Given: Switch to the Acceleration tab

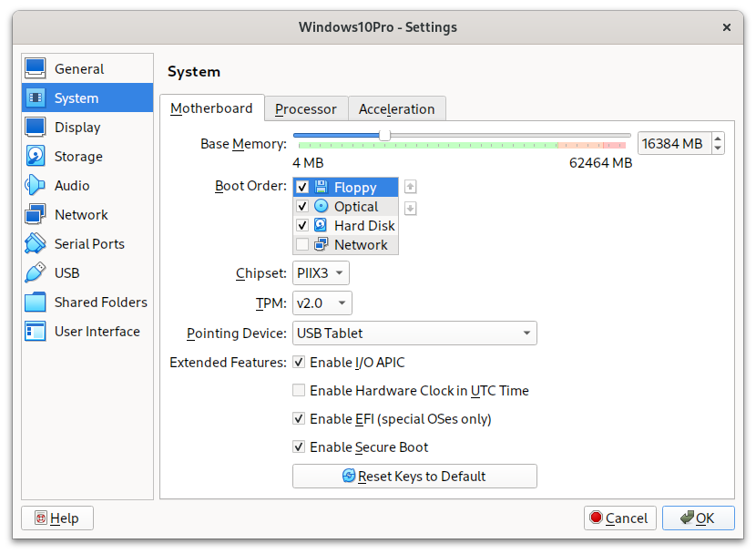Looking at the screenshot, I should [x=397, y=109].
